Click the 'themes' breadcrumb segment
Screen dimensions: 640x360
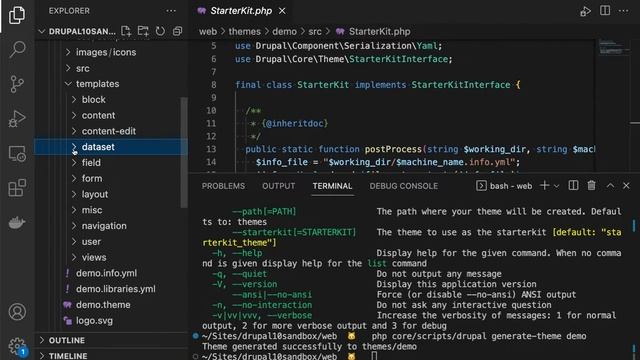[x=244, y=31]
